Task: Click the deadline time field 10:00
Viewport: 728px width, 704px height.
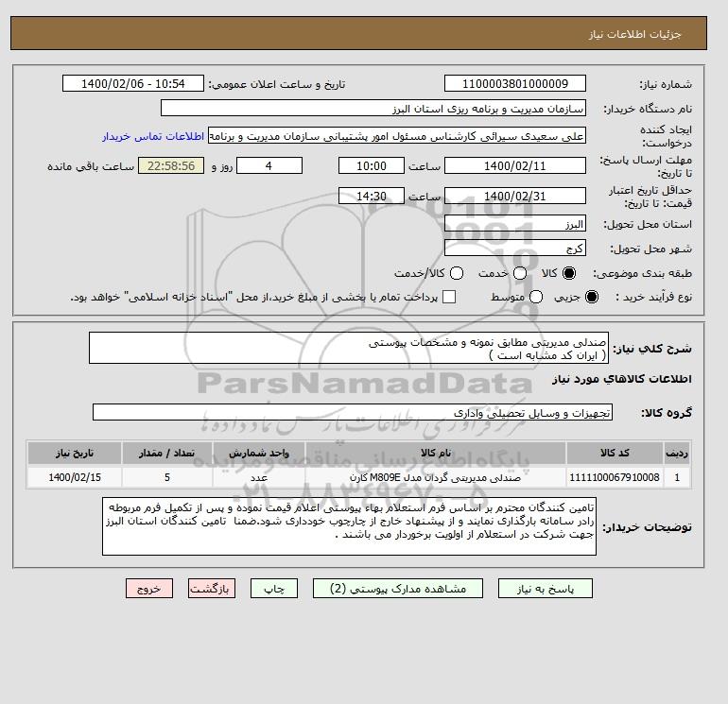Action: (372, 165)
